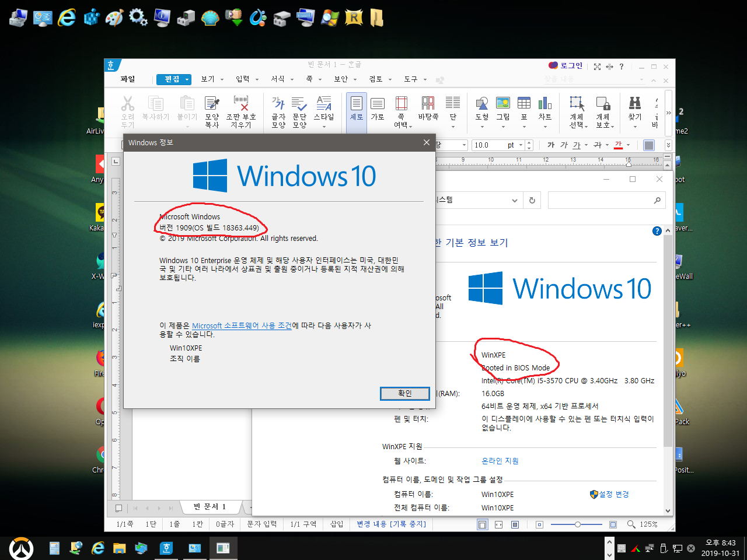Open the 도구 menu
The width and height of the screenshot is (747, 560).
(x=411, y=79)
